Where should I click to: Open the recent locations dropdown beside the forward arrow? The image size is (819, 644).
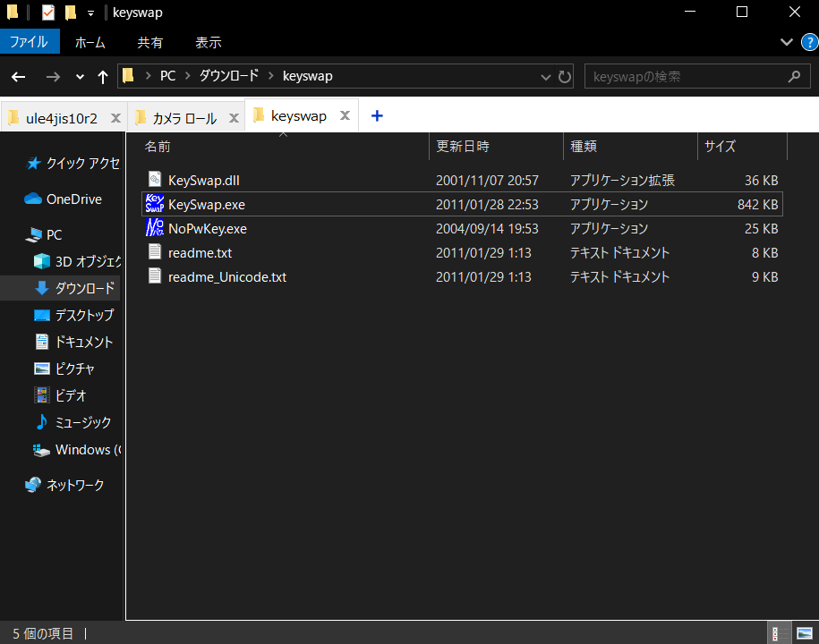(79, 76)
